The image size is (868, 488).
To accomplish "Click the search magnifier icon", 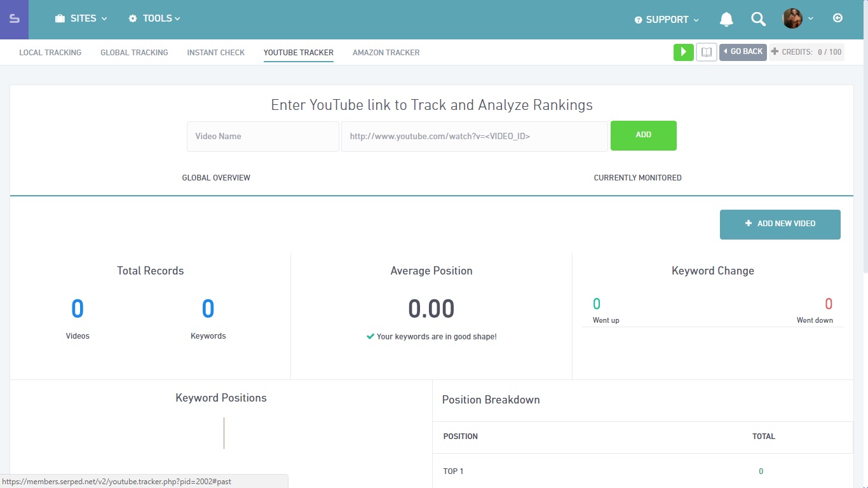I will pyautogui.click(x=758, y=20).
